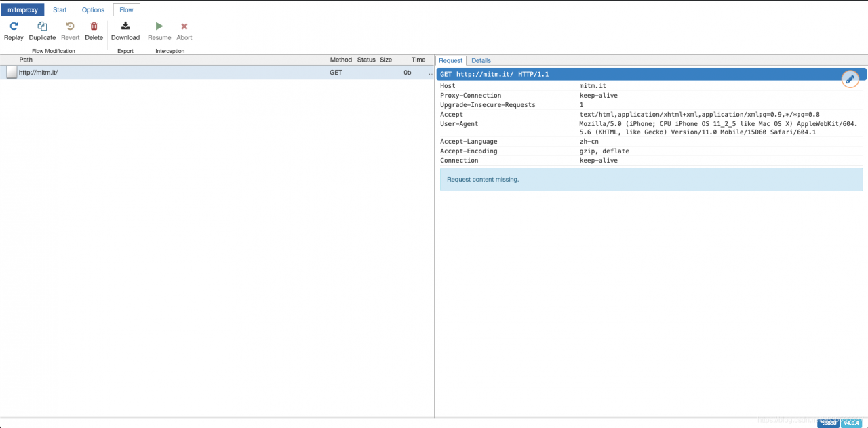Image resolution: width=868 pixels, height=428 pixels.
Task: Click the Upgrade-Insecure-Requests header name
Action: pyautogui.click(x=488, y=105)
